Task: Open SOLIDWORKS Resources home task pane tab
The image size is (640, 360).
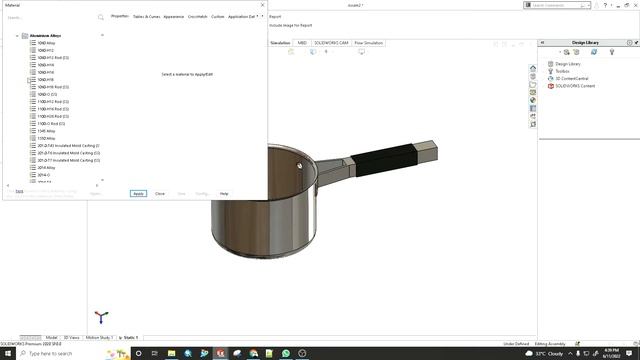Action: pos(533,68)
